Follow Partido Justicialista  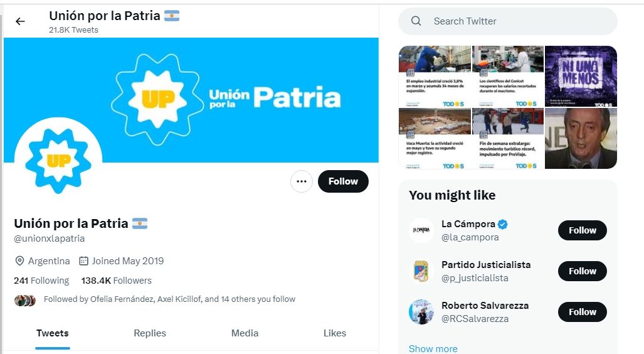tap(582, 271)
